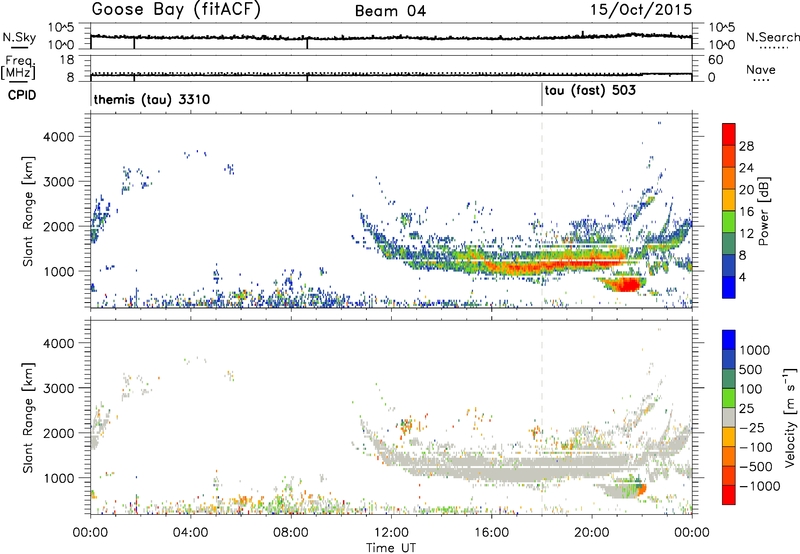Click the 'N.Sky' legend label
Screen dimensions: 800x554
click(19, 37)
